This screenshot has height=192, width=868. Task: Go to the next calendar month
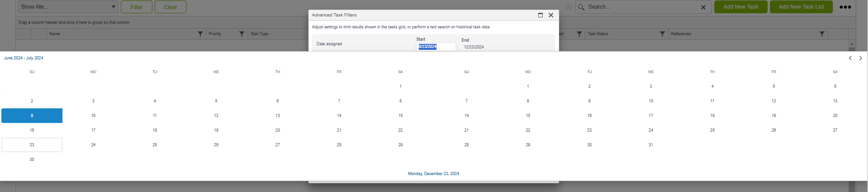(x=860, y=58)
